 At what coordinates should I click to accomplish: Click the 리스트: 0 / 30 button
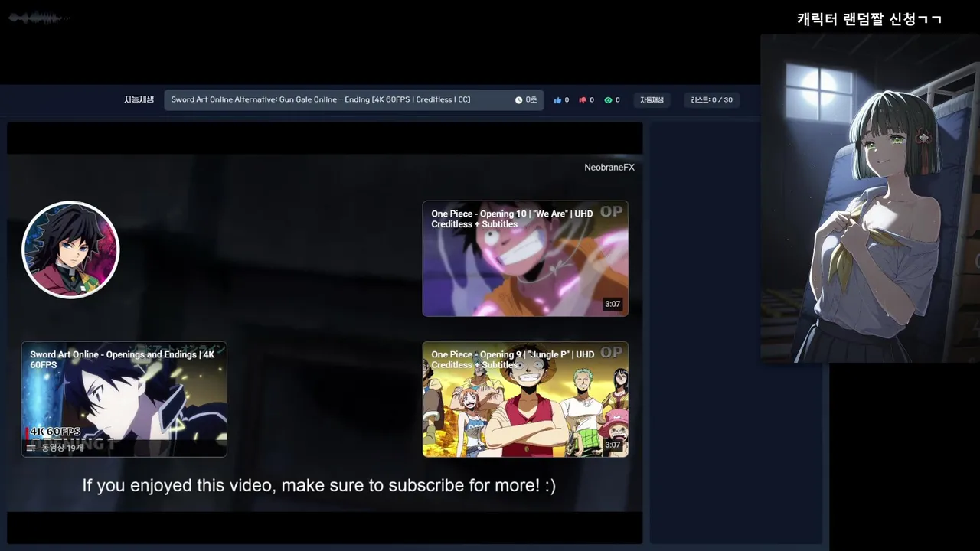[711, 100]
